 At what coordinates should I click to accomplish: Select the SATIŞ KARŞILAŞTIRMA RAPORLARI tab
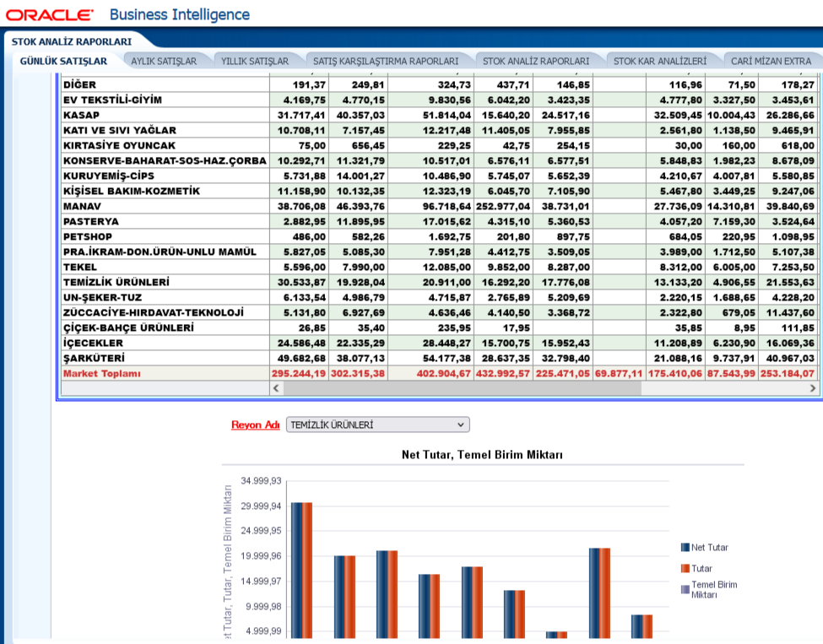coord(386,62)
